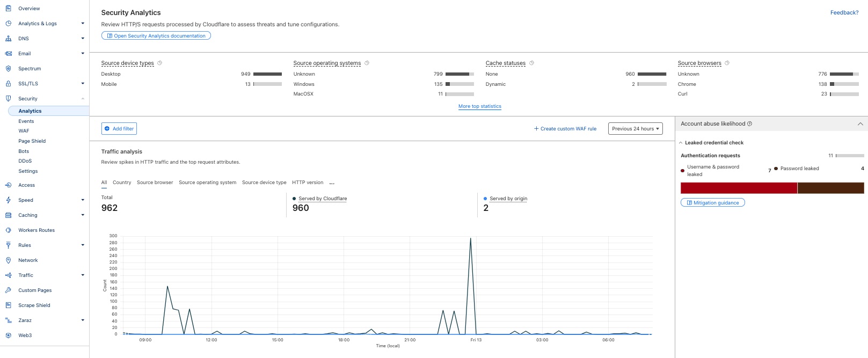The image size is (868, 358).
Task: Click the Spectrum shield icon in sidebar
Action: click(8, 69)
